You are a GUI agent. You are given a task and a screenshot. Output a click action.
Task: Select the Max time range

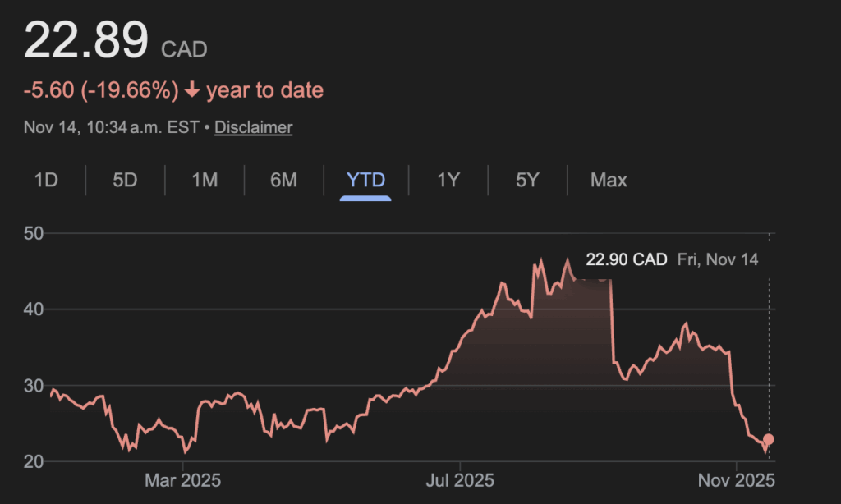(x=609, y=180)
